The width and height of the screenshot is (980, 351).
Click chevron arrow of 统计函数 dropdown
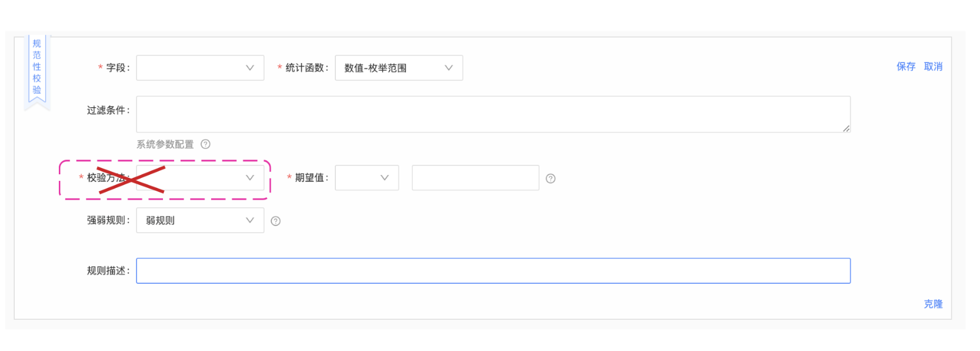[x=449, y=68]
